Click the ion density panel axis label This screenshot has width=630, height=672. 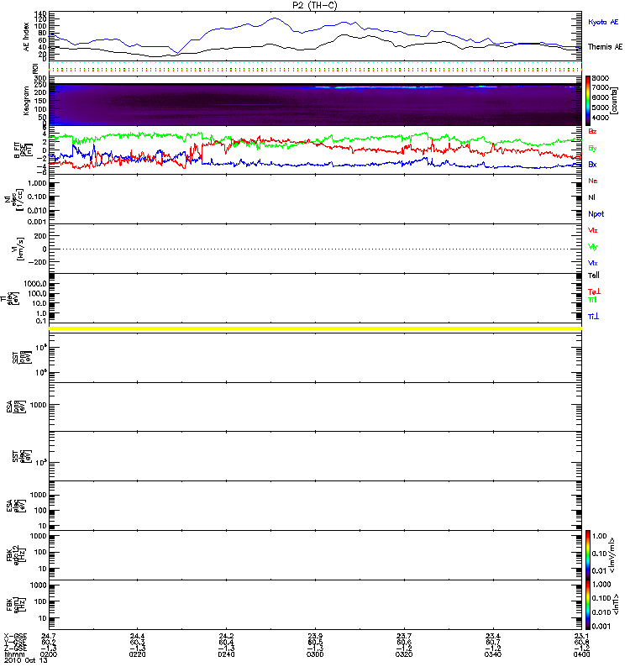(x=13, y=199)
